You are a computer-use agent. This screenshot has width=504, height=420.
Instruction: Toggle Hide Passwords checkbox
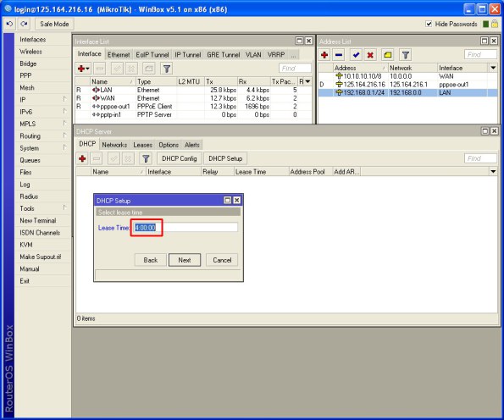429,24
